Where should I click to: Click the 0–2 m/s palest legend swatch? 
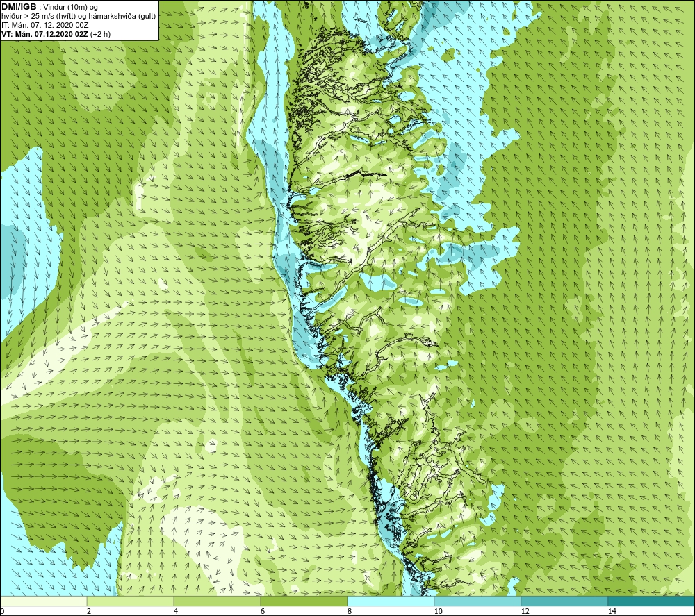click(43, 601)
